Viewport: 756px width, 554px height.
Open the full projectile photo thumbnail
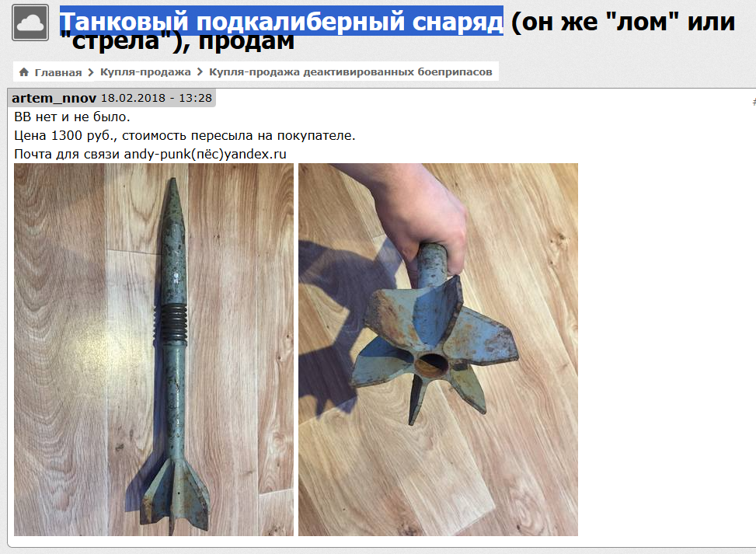tap(153, 350)
